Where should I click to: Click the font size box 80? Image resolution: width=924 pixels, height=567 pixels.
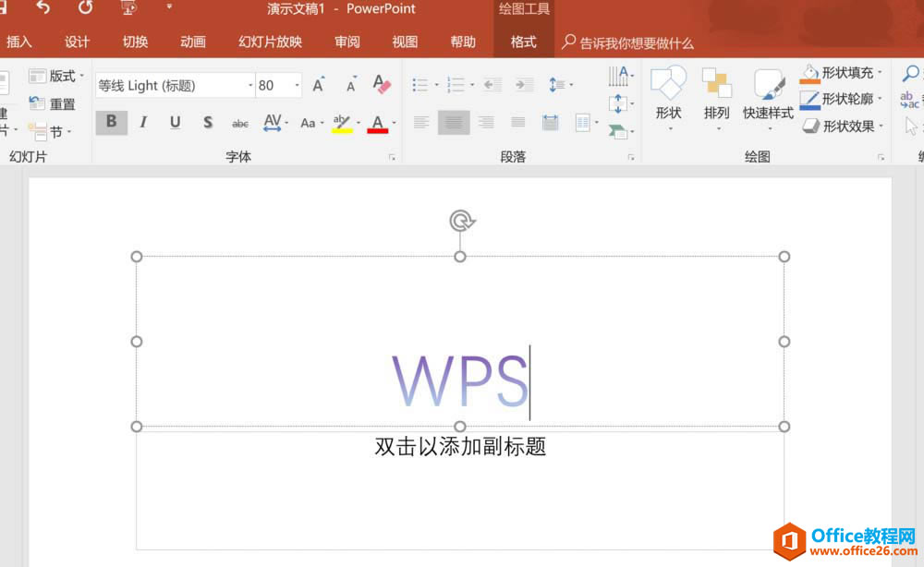point(274,85)
